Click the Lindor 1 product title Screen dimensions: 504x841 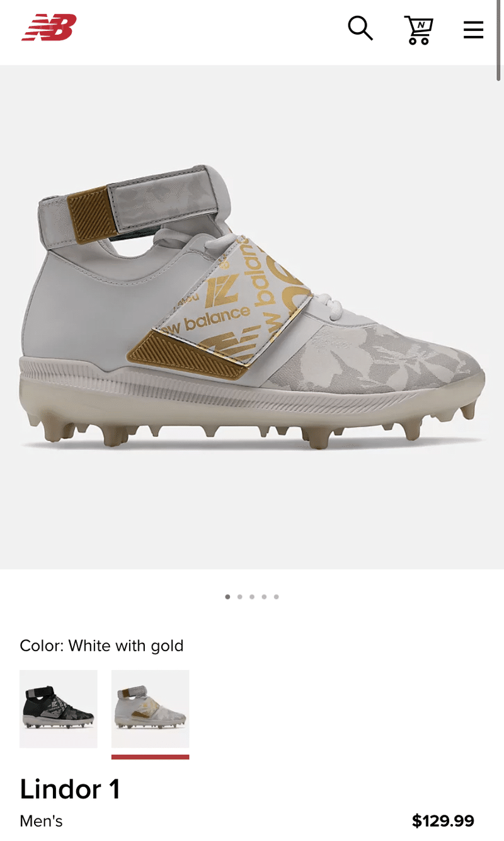pos(70,789)
